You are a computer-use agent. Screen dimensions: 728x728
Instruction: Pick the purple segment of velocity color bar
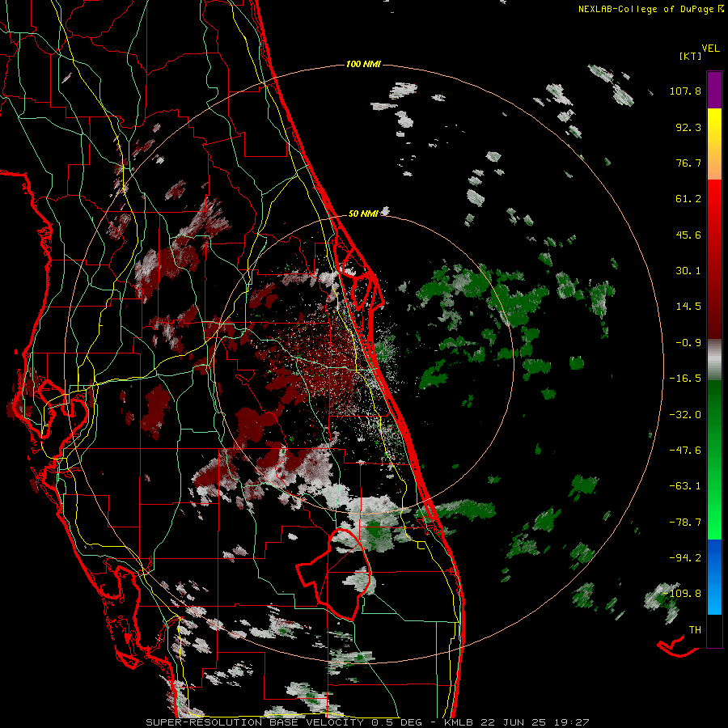point(714,91)
